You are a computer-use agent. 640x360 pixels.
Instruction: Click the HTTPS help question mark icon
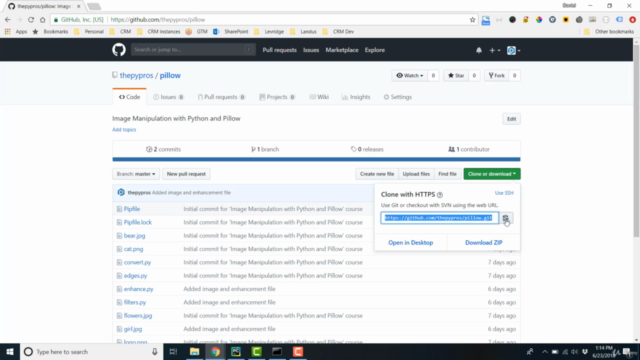pos(440,195)
